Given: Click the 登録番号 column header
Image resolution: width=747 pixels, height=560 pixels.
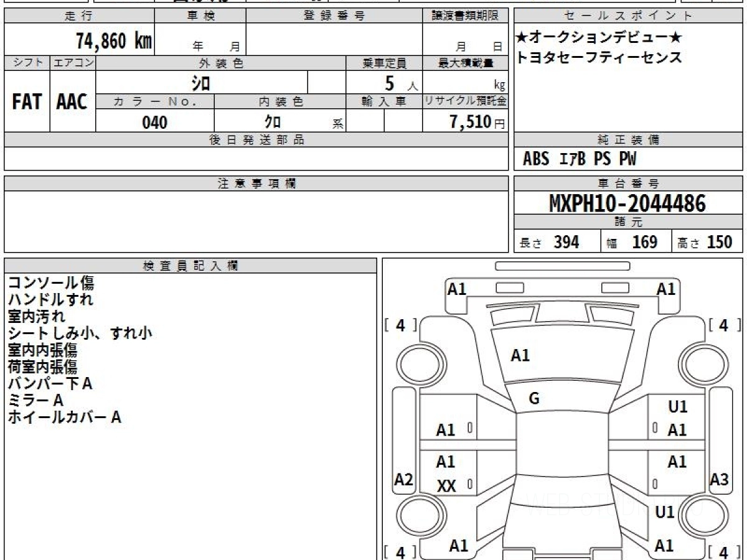Looking at the screenshot, I should (x=334, y=16).
